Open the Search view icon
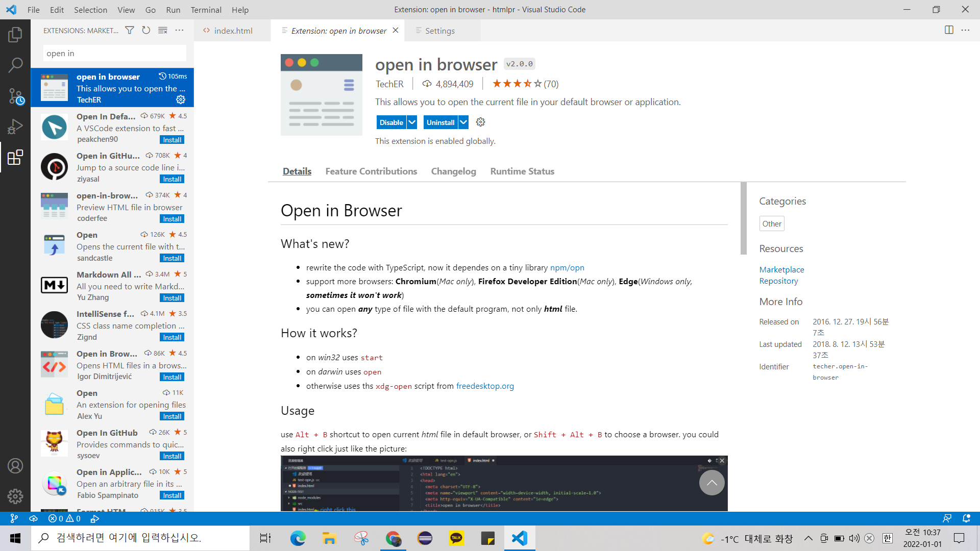Screen dimensions: 980x551 click(15, 65)
